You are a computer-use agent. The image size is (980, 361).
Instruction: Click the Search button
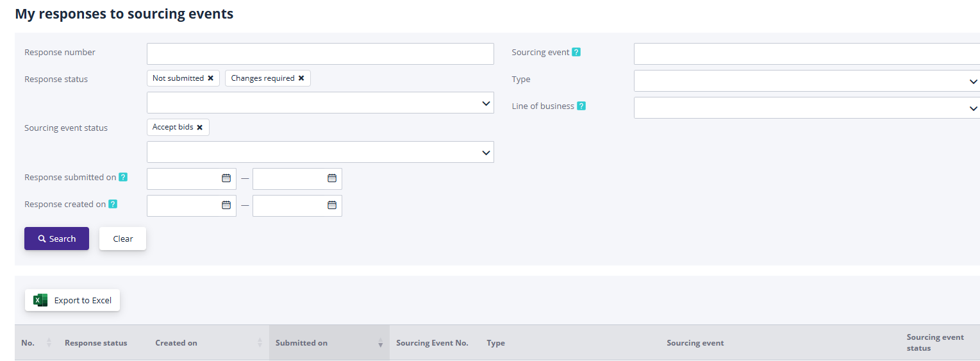(56, 239)
